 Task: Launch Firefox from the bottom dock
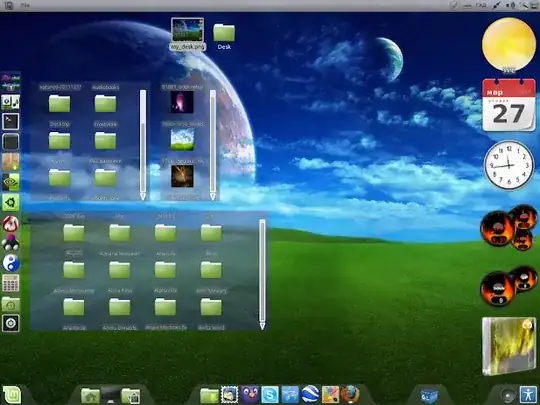click(350, 395)
